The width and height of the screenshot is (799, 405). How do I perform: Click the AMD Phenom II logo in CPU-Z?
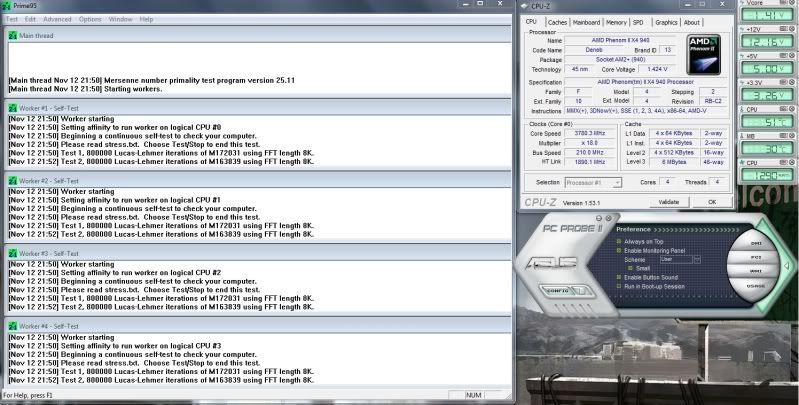pos(703,54)
